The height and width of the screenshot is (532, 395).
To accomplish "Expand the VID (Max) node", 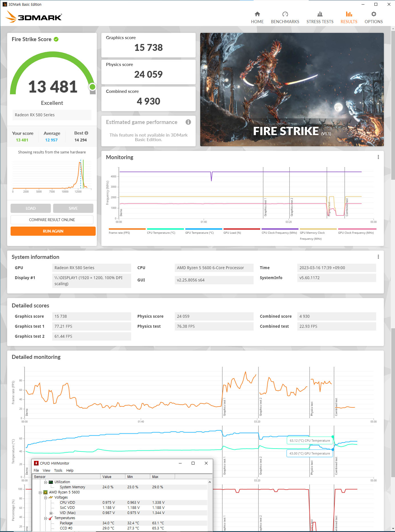I will pyautogui.click(x=51, y=513).
